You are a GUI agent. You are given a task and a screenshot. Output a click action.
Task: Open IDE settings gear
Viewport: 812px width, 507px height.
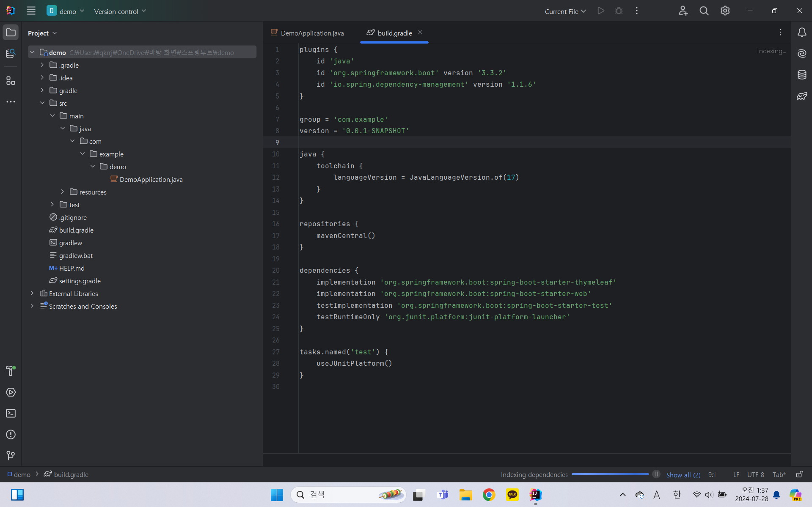pyautogui.click(x=725, y=11)
